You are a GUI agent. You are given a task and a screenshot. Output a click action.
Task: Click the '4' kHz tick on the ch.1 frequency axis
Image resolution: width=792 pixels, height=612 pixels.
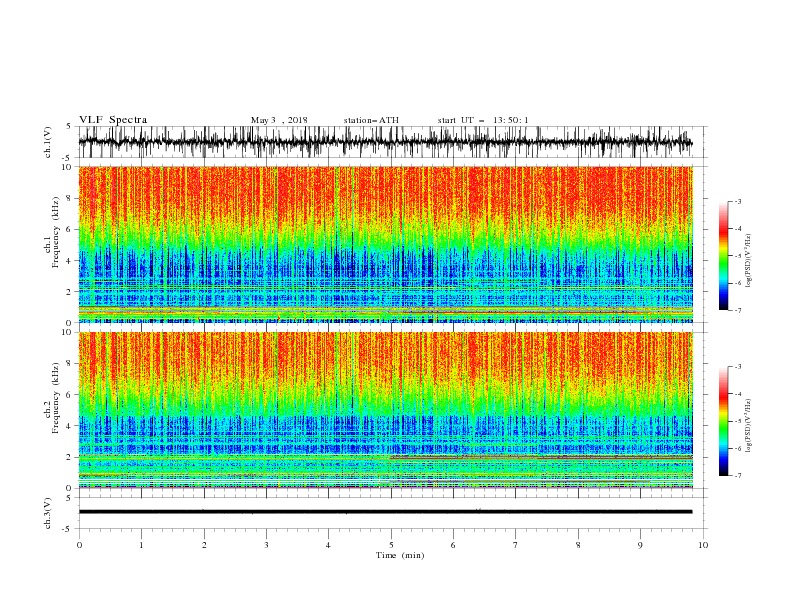[69, 261]
